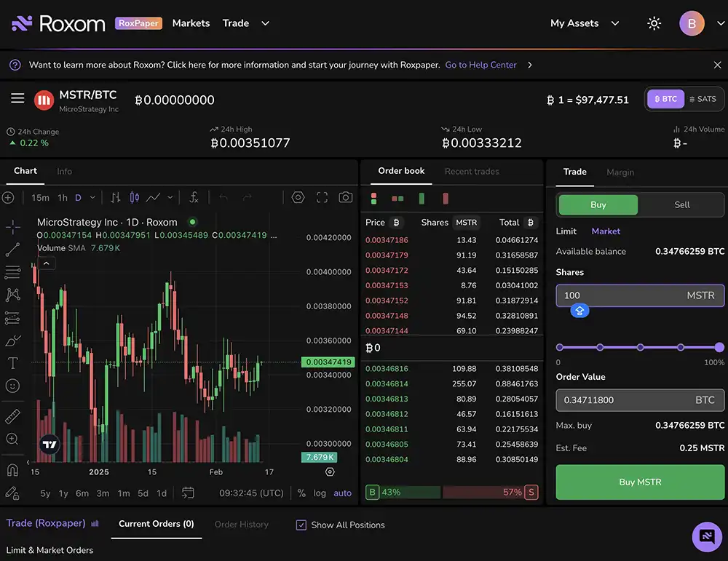Take a chart snapshot with camera icon
The height and width of the screenshot is (561, 728).
[345, 198]
